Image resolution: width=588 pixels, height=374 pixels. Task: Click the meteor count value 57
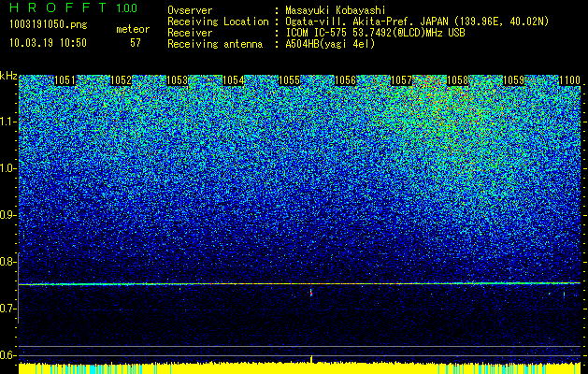point(136,43)
